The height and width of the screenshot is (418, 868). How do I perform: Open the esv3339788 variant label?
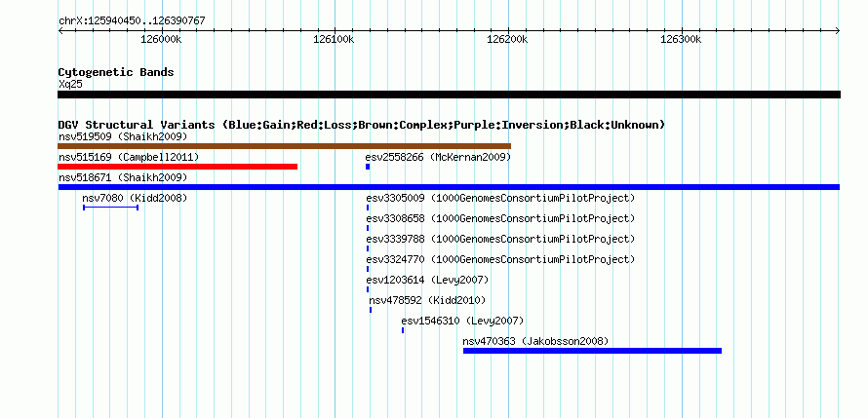500,239
